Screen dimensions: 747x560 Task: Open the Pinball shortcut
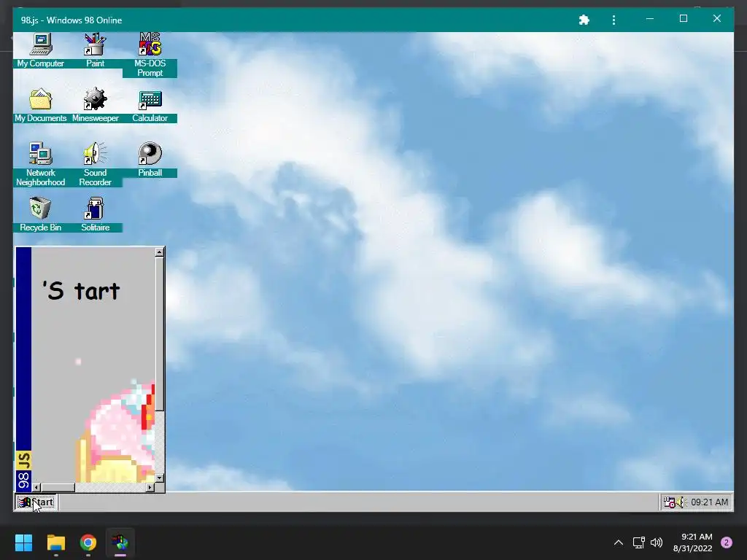click(x=150, y=159)
